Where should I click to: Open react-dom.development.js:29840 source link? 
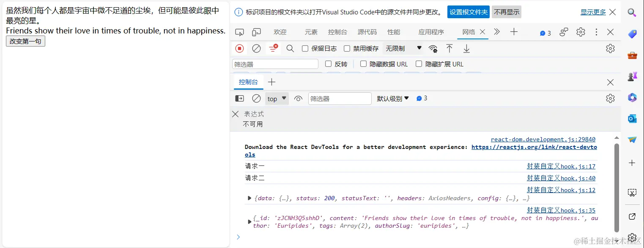point(543,139)
